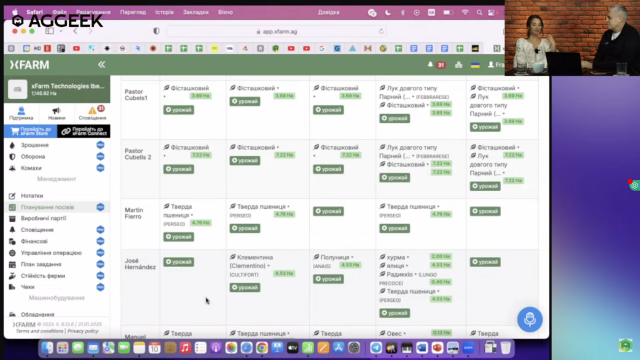Open Wi-Fi status in menu bar
This screenshot has height=360, width=640.
[465, 13]
